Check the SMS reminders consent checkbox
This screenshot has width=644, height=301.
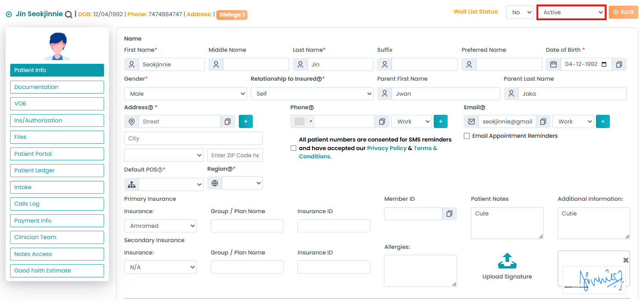coord(293,148)
